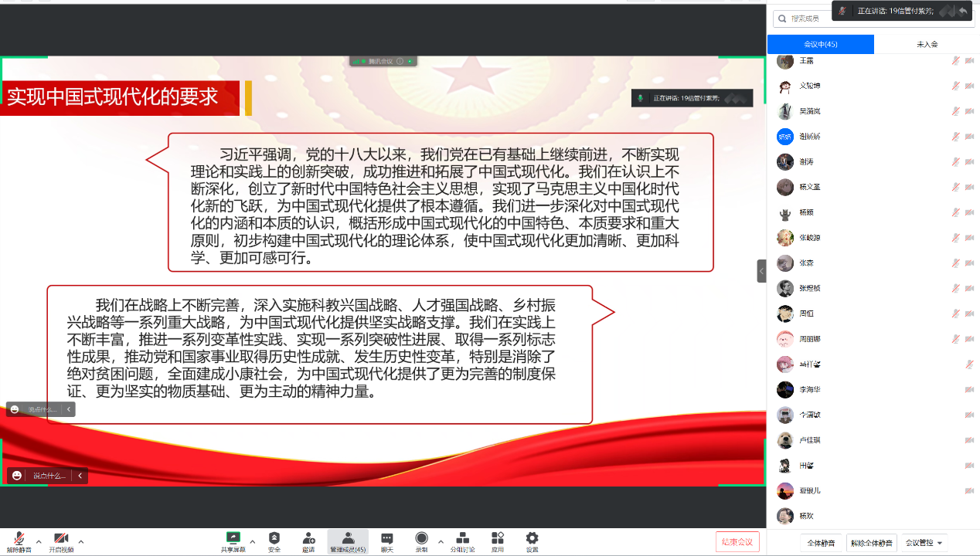
Task: Open the 应用 apps icon
Action: point(498,538)
